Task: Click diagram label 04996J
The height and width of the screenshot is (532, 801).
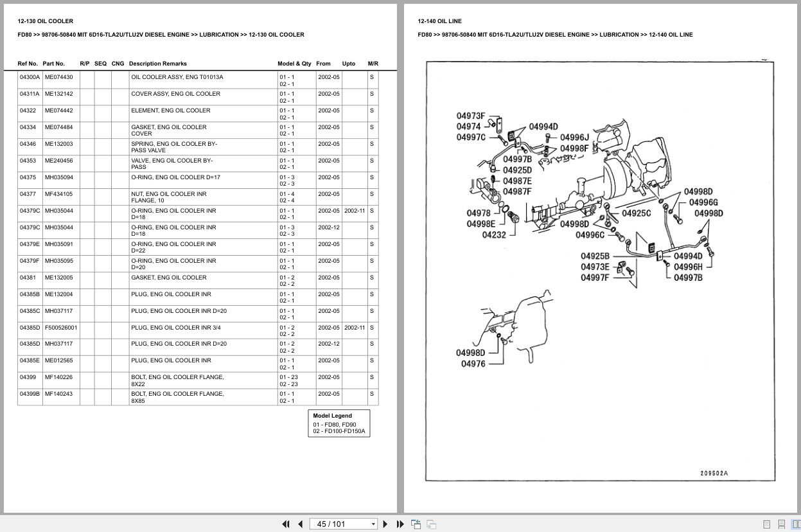Action: coord(574,137)
